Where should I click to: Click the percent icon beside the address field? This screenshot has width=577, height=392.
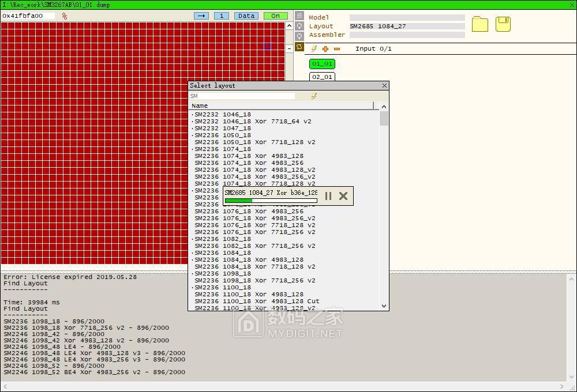65,16
